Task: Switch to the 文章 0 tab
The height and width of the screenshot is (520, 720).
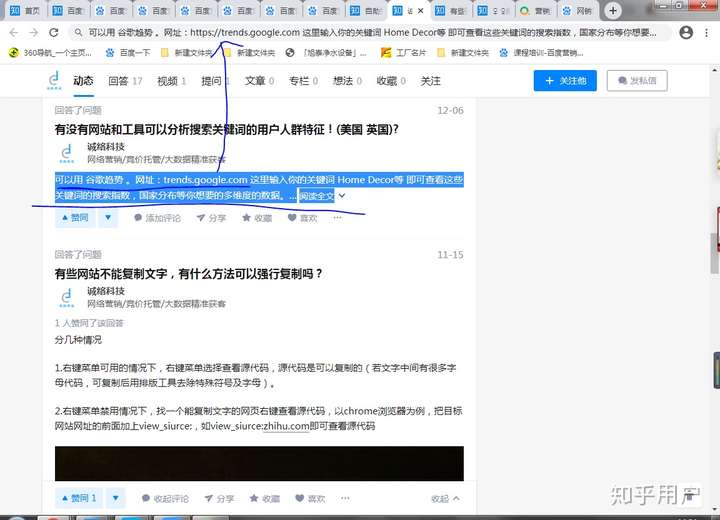Action: point(259,81)
